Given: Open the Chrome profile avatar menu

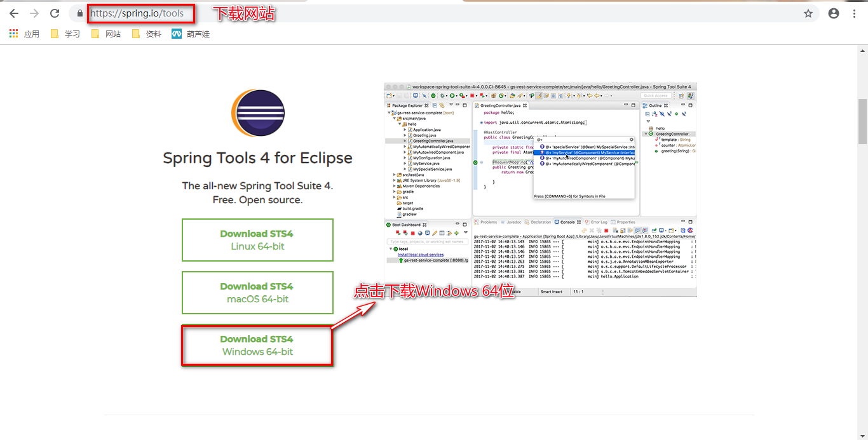Looking at the screenshot, I should pos(834,13).
